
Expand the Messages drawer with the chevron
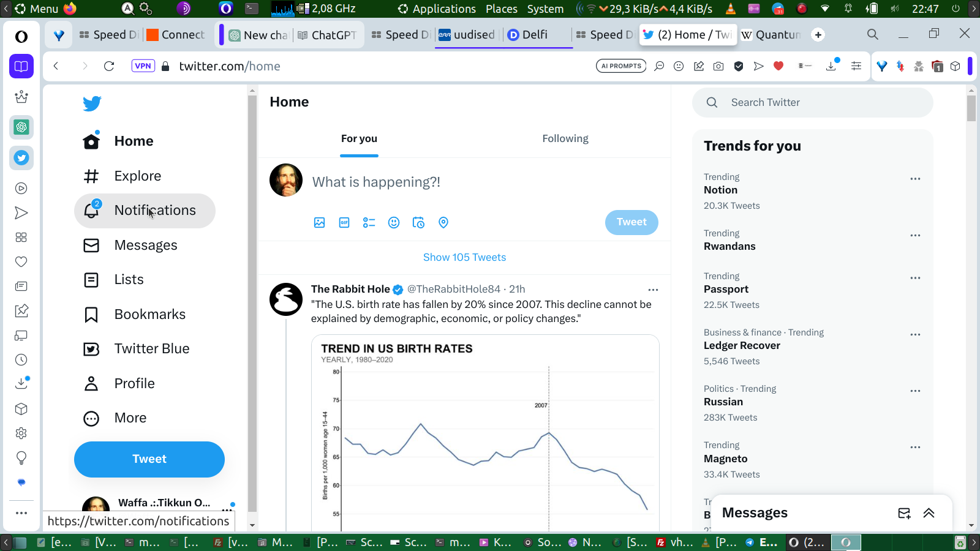pos(929,513)
